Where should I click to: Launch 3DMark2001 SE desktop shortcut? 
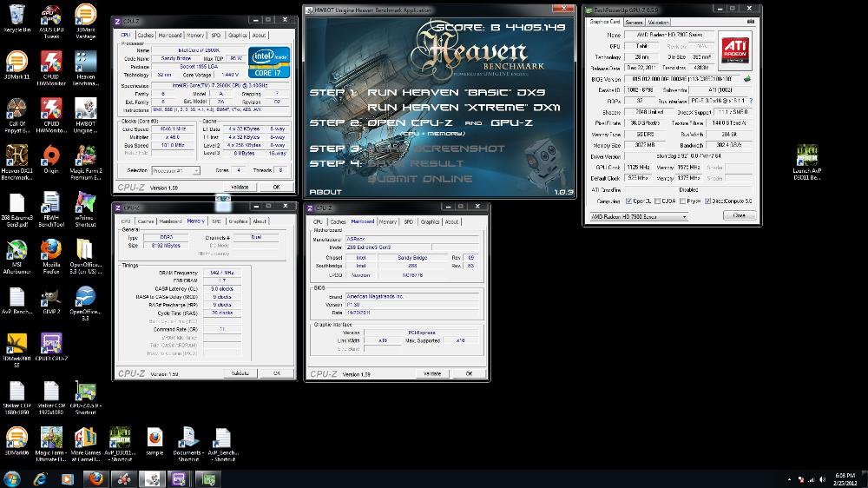(16, 351)
